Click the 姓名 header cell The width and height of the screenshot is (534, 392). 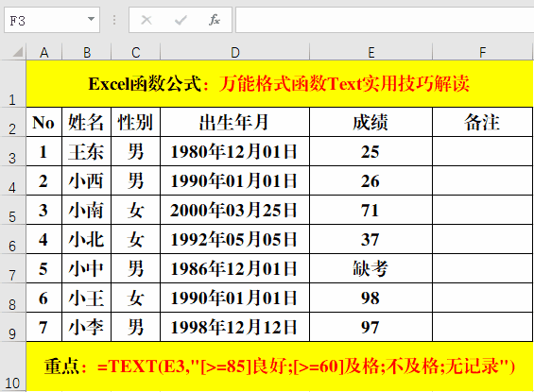[87, 122]
